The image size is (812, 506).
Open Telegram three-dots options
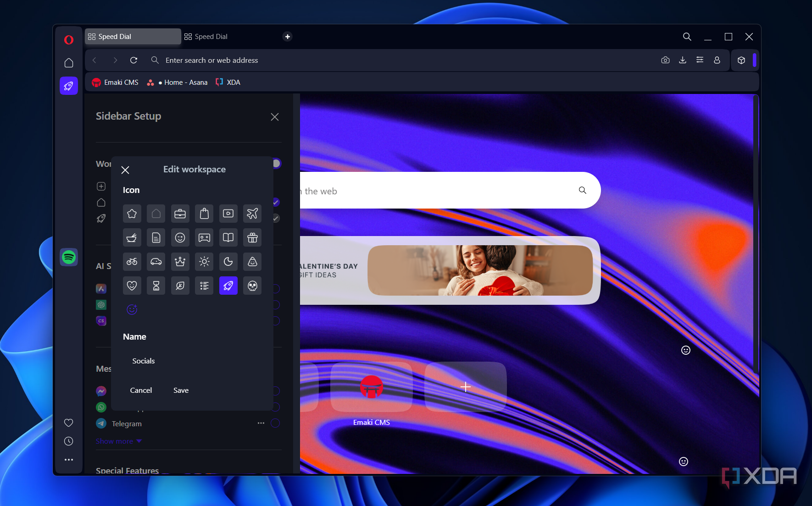261,423
